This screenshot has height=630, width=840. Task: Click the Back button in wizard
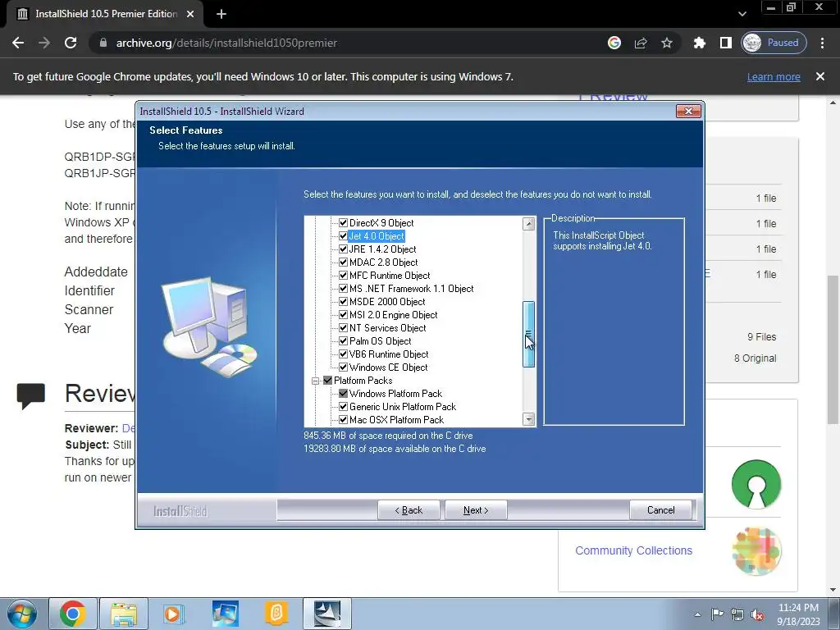(x=409, y=510)
